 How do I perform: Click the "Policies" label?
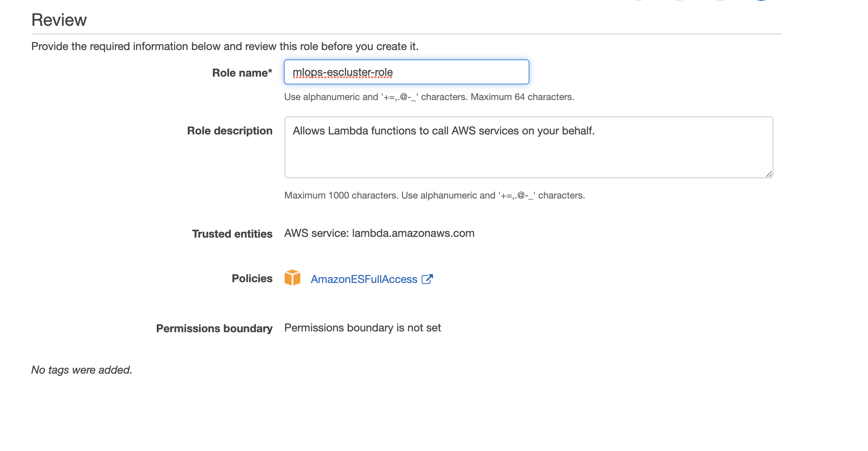[252, 278]
